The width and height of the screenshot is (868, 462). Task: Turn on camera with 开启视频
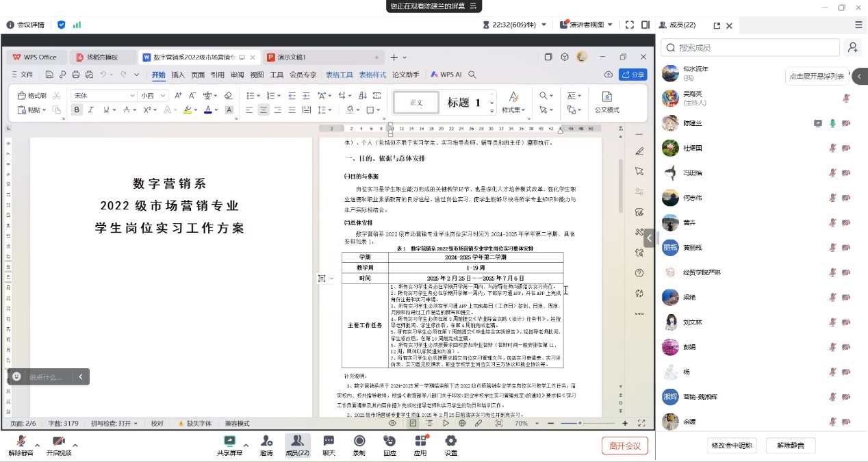[x=59, y=444]
